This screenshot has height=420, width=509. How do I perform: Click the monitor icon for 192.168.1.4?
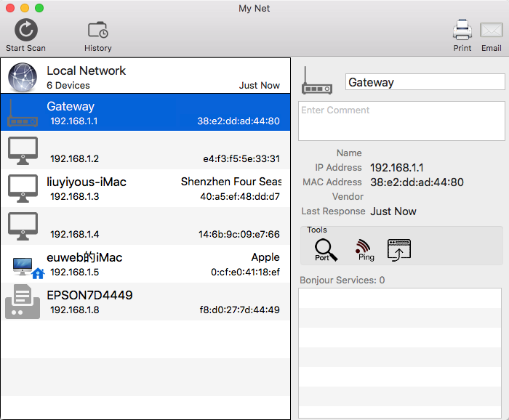click(23, 227)
